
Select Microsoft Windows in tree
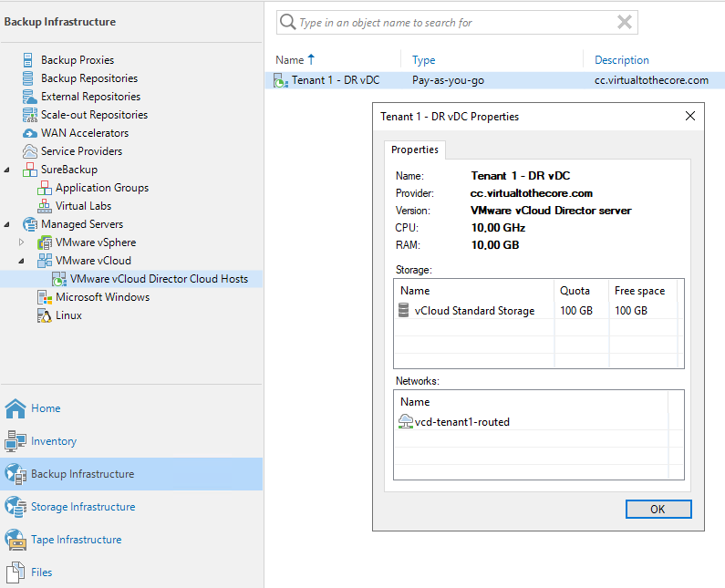pos(103,297)
